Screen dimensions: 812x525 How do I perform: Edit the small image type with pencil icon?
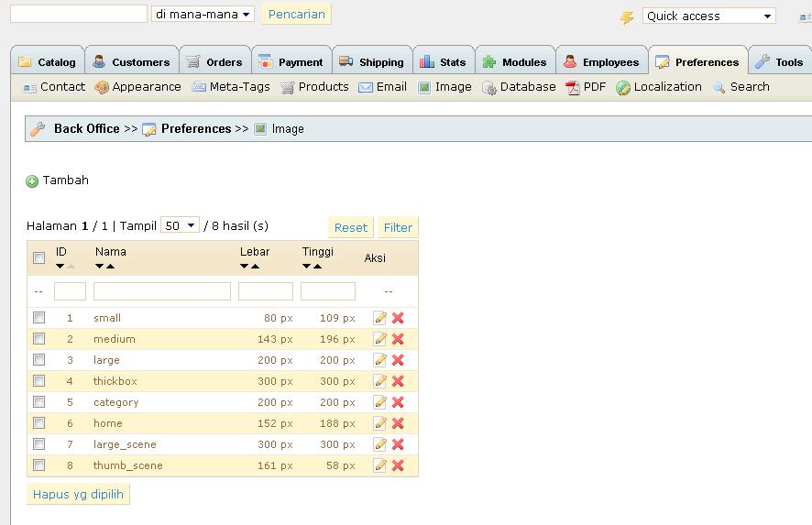[380, 318]
